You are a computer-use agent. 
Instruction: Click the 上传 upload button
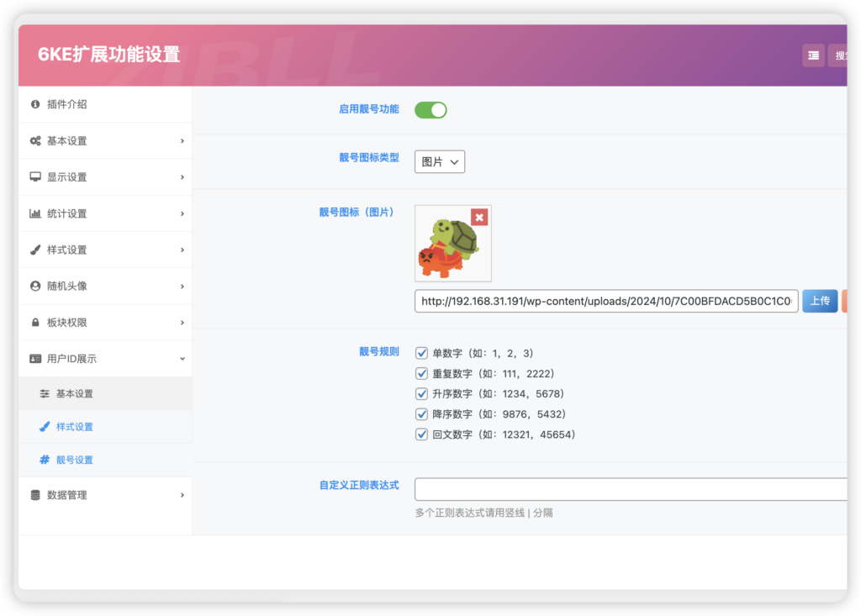pyautogui.click(x=819, y=301)
